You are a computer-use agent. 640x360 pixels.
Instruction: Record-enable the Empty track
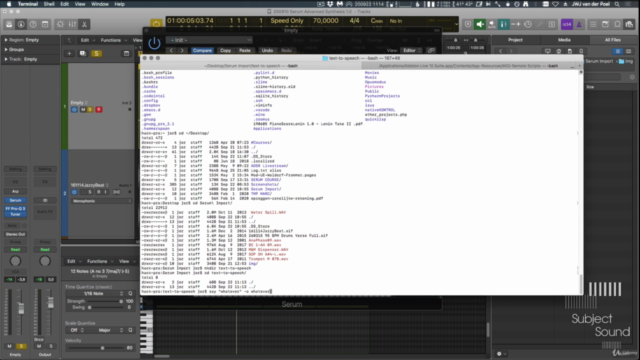click(98, 109)
